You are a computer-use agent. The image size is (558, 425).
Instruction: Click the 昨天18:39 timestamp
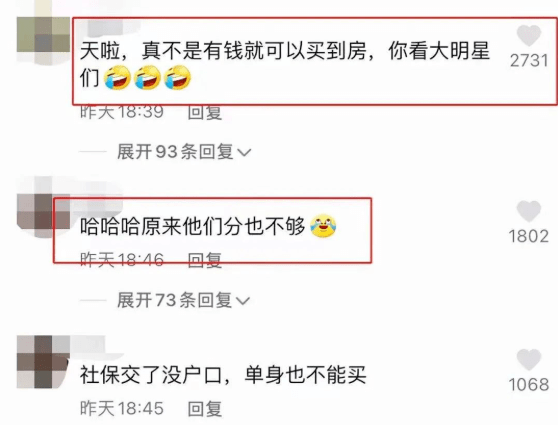122,112
